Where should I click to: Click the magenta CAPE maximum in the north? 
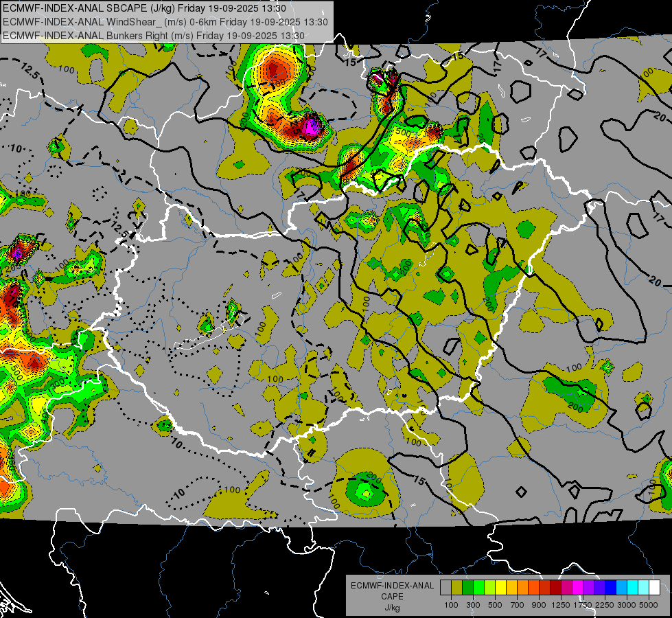(311, 126)
